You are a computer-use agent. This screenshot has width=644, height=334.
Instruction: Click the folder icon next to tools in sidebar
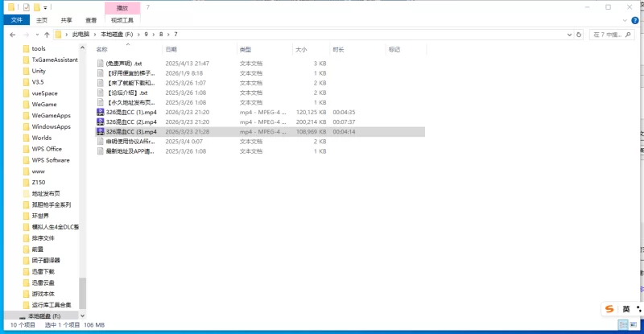(x=27, y=48)
